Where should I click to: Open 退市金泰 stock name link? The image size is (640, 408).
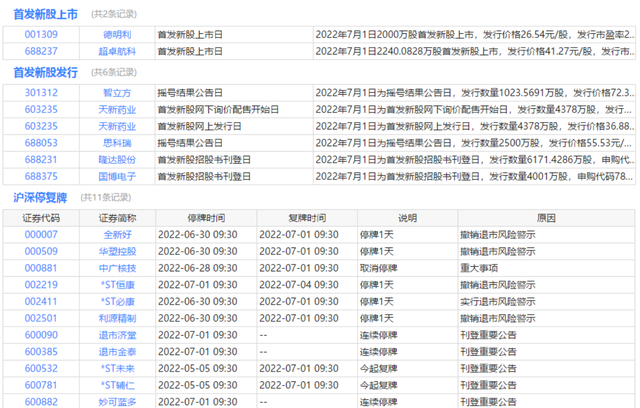tap(117, 352)
